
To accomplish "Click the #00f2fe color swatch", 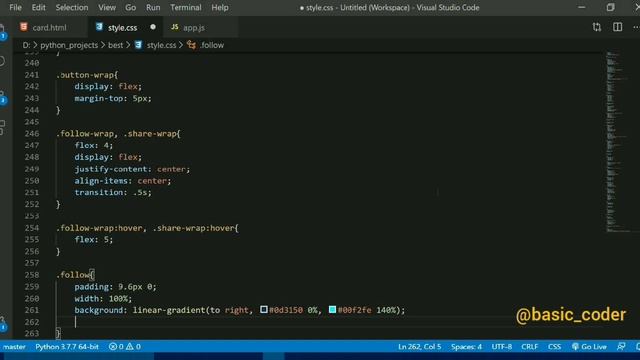I will click(332, 310).
